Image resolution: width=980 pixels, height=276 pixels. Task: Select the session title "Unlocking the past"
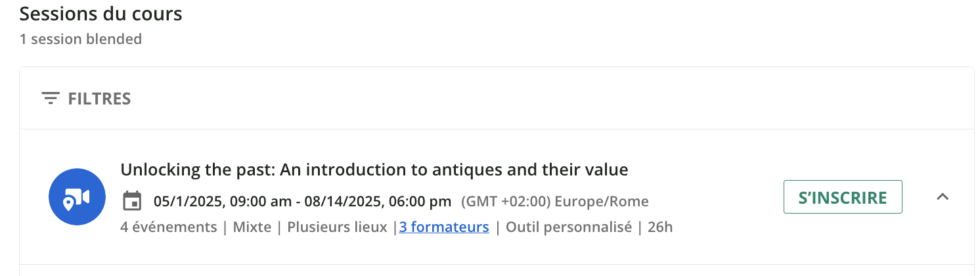374,170
